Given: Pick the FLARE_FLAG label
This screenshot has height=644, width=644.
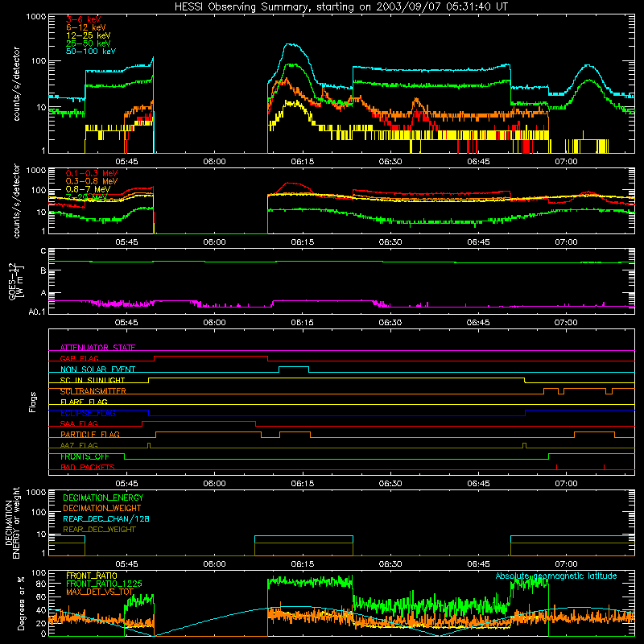Looking at the screenshot, I should click(x=84, y=402).
